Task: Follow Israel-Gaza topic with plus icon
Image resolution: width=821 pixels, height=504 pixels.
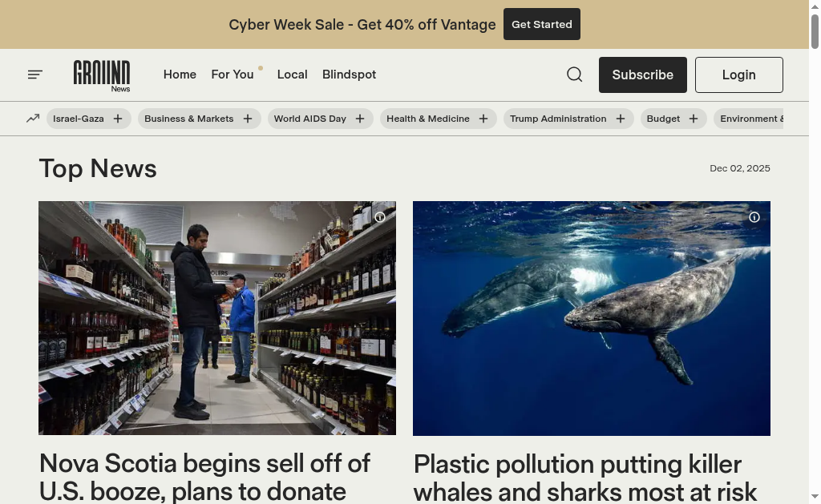Action: (118, 119)
